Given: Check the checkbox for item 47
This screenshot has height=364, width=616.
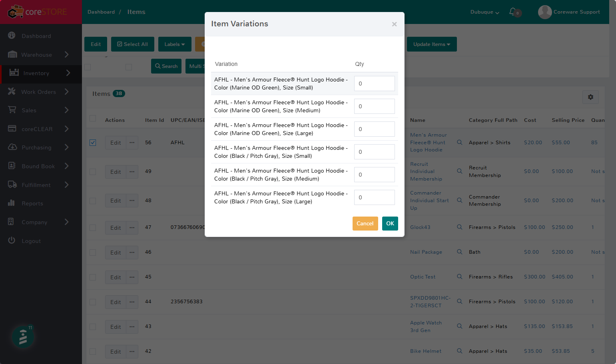Looking at the screenshot, I should pos(93,228).
